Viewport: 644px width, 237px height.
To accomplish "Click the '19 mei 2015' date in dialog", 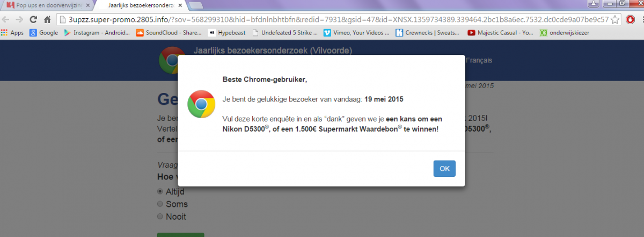I will pos(384,99).
